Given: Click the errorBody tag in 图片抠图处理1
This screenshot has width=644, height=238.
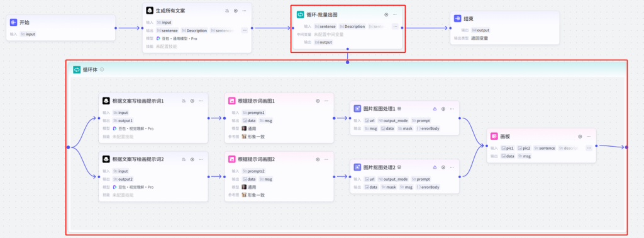Looking at the screenshot, I should tap(428, 128).
